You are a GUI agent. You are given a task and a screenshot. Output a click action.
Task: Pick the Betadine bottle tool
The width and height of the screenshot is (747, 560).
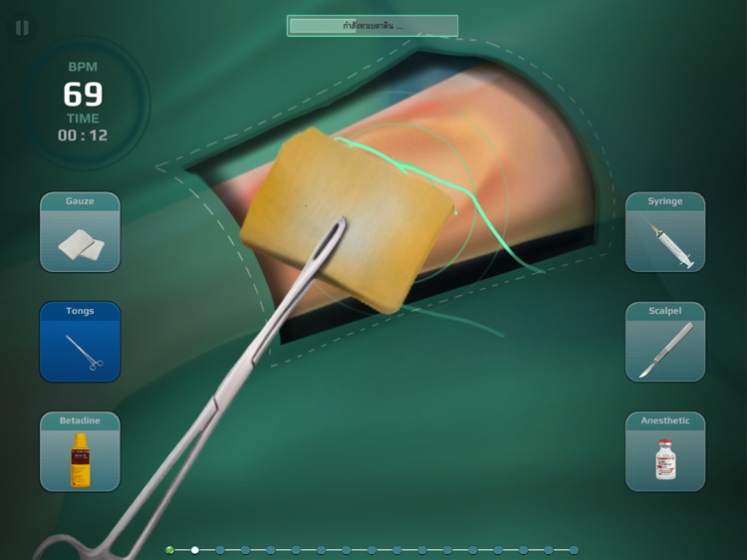80,451
